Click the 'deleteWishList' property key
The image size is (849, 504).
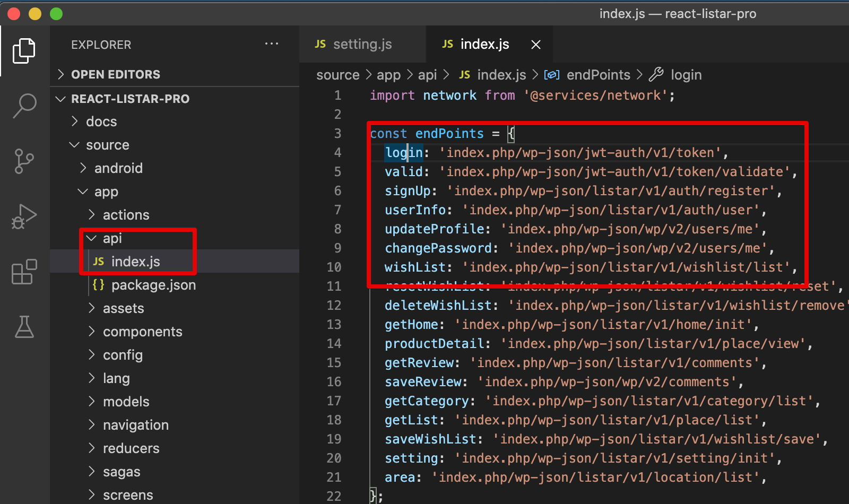438,306
